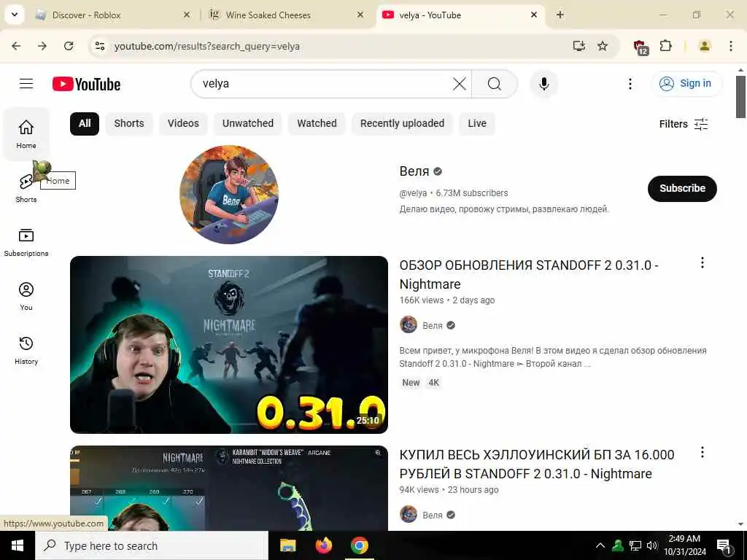Open the YouTube hamburger guide menu
Screen dimensions: 747x560
coord(26,84)
